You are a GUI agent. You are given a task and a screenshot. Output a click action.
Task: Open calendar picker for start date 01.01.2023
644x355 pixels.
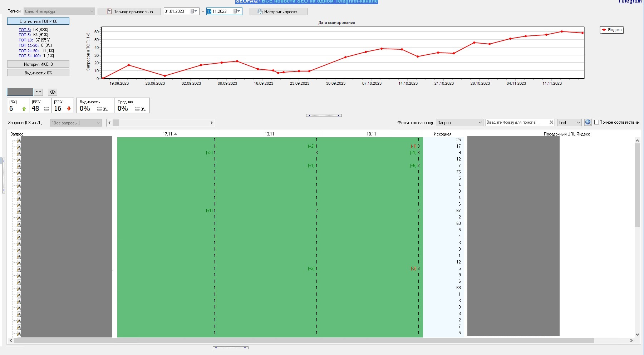[194, 11]
